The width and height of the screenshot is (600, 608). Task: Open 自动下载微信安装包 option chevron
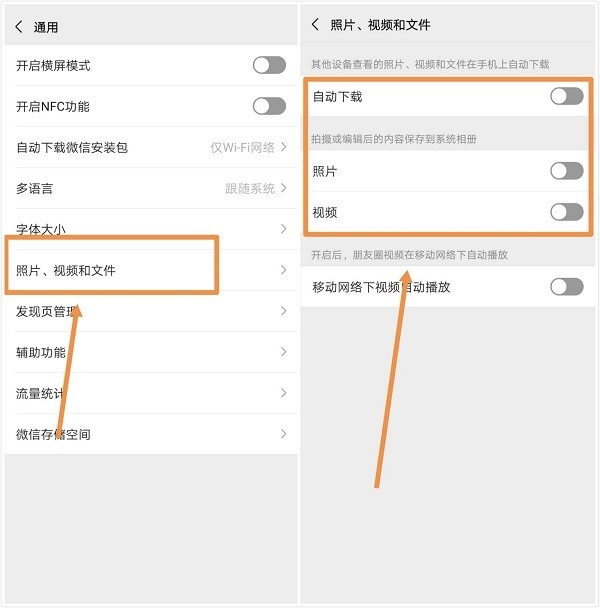coord(284,147)
